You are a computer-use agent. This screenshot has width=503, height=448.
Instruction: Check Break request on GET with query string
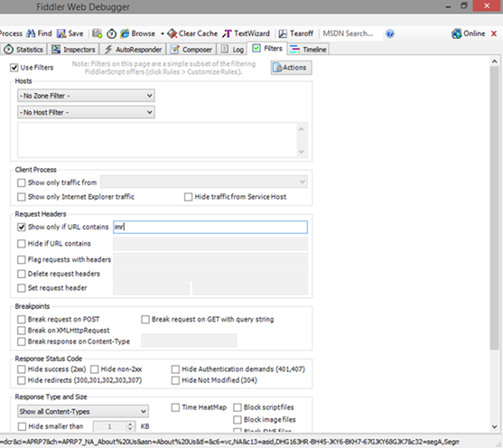point(145,320)
